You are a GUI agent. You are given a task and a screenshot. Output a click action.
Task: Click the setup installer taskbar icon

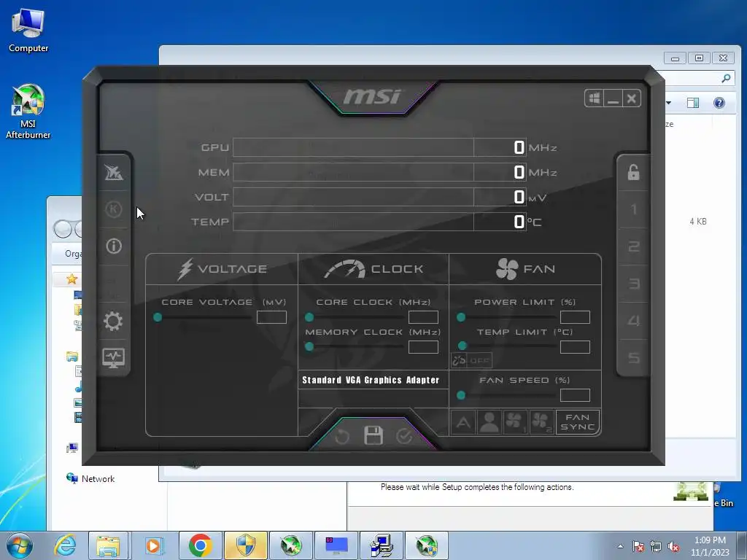pos(381,545)
